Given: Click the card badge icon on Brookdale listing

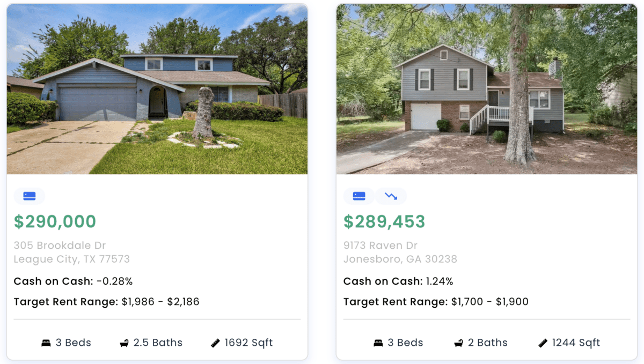Looking at the screenshot, I should click(x=30, y=196).
